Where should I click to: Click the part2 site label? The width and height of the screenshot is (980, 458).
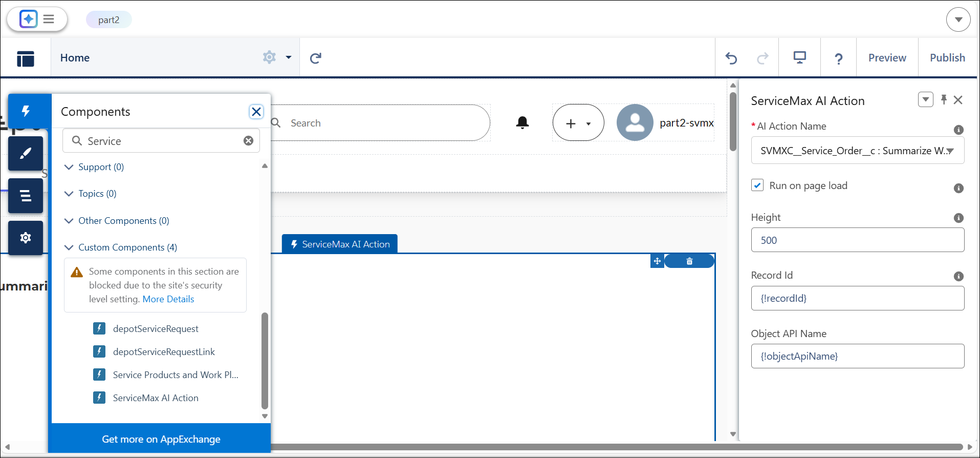pyautogui.click(x=109, y=19)
